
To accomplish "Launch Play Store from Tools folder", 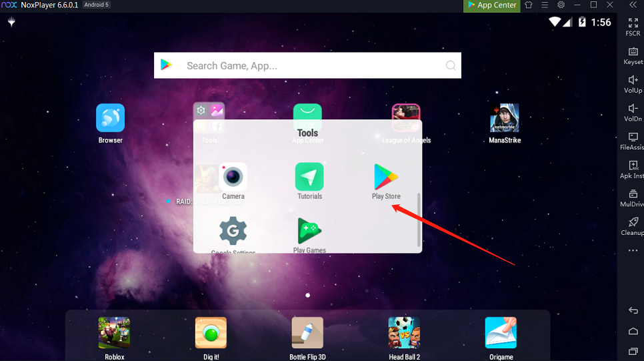I will click(x=385, y=177).
